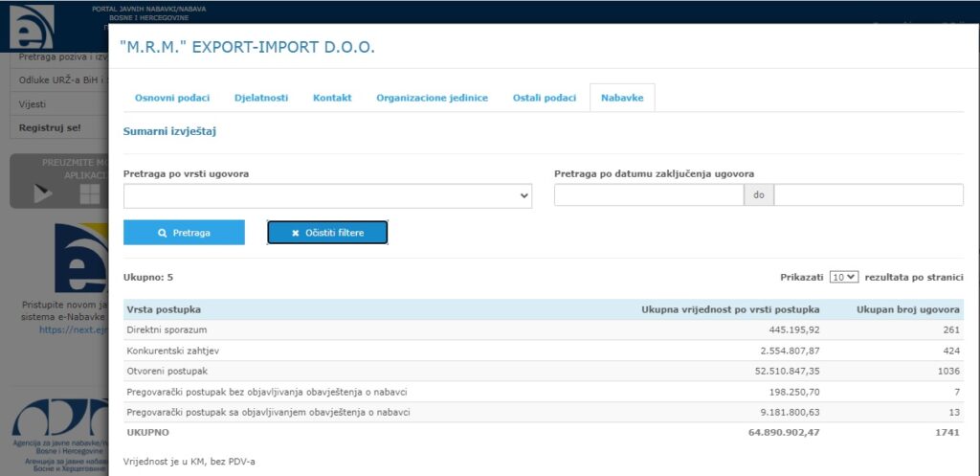This screenshot has height=476, width=980.
Task: Click Ukupna vrijednost po vrsti postupka header
Action: pos(730,309)
